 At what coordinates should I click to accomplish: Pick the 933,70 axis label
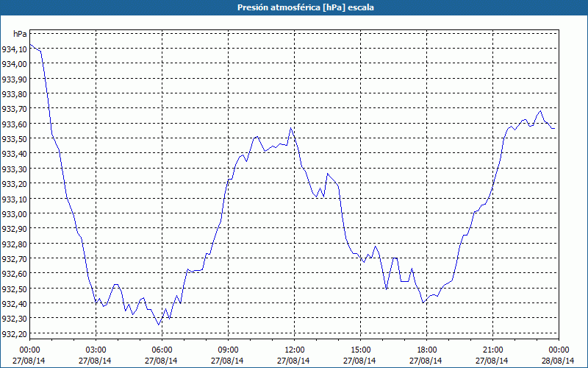coord(15,109)
